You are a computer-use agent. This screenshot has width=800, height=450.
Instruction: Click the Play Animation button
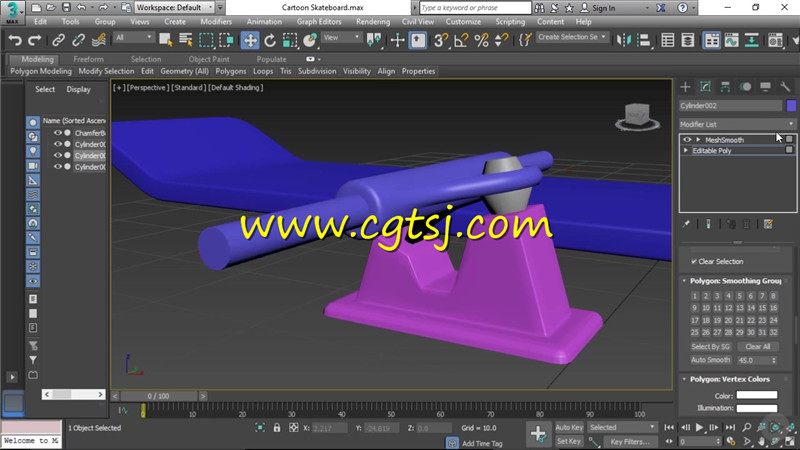[699, 427]
